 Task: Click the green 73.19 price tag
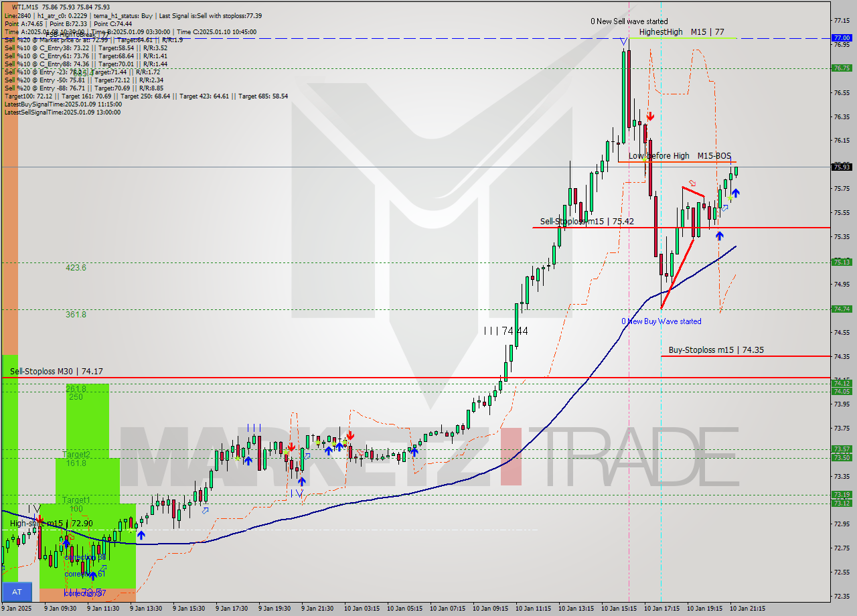click(x=841, y=495)
